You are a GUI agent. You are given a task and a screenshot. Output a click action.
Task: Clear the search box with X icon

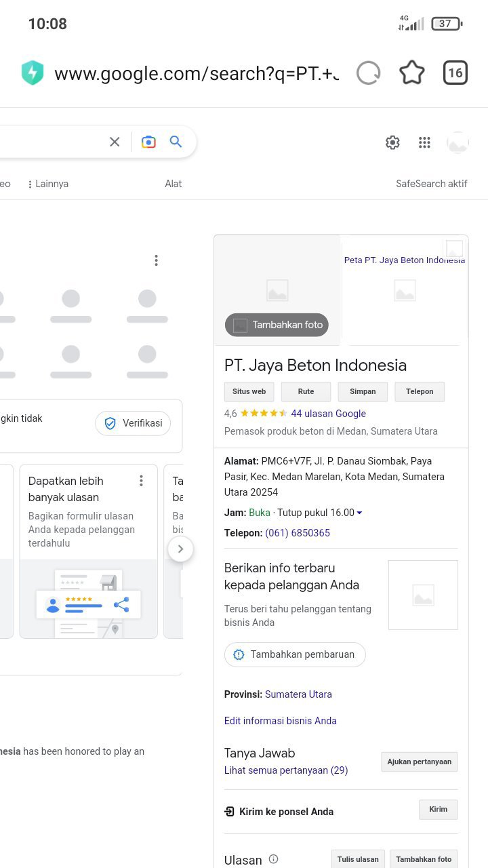tap(115, 142)
